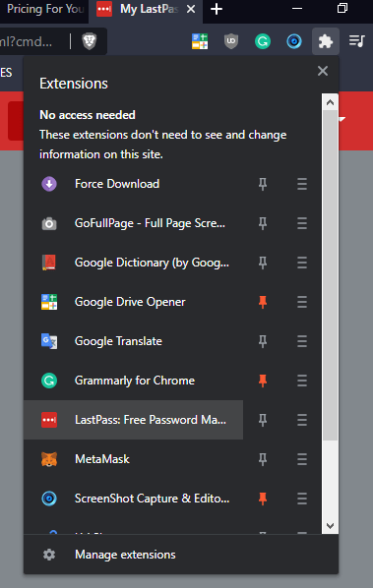Unpin the Google Drive Opener extension

pos(263,302)
